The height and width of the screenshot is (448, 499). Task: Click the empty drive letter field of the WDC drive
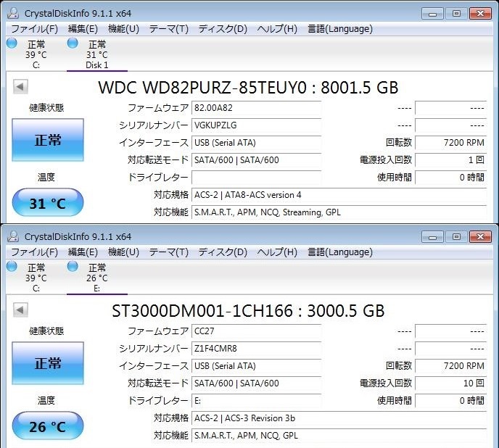point(256,177)
